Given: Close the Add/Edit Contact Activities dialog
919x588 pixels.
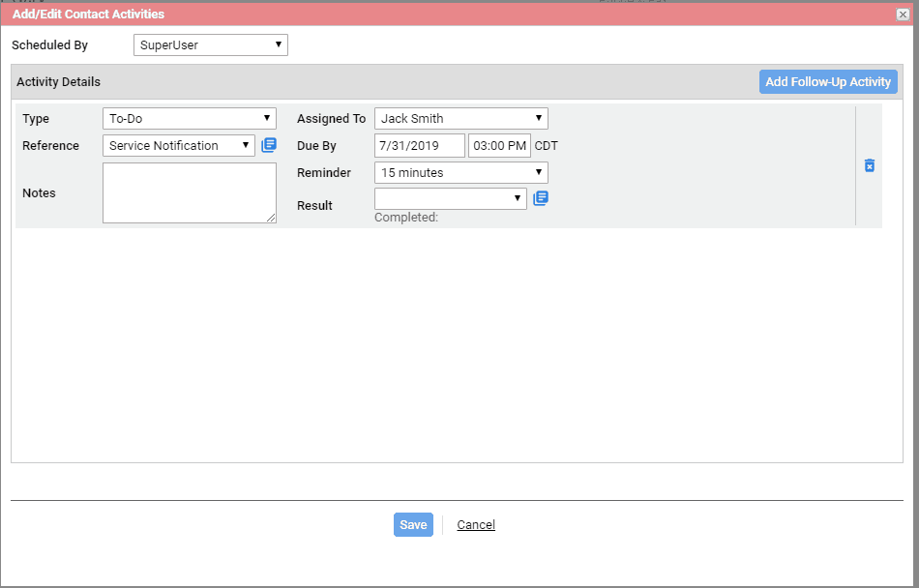Looking at the screenshot, I should 903,15.
